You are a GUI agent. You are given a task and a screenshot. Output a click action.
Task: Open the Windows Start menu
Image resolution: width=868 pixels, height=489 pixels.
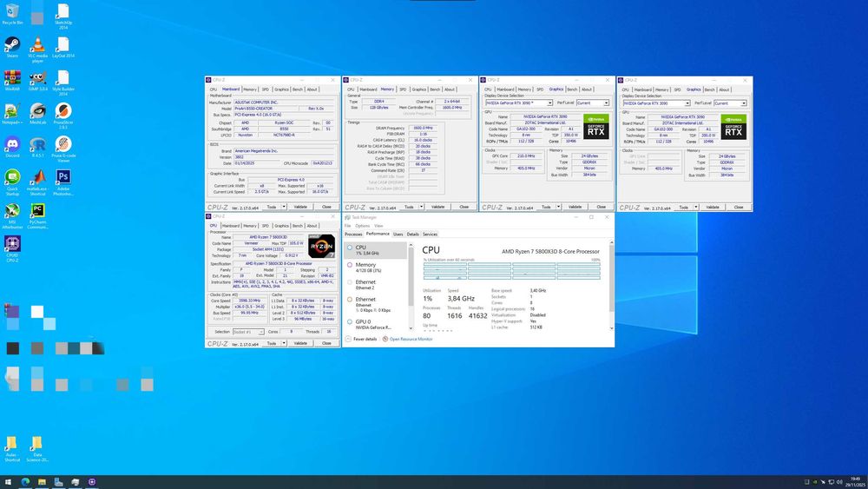pyautogui.click(x=9, y=482)
